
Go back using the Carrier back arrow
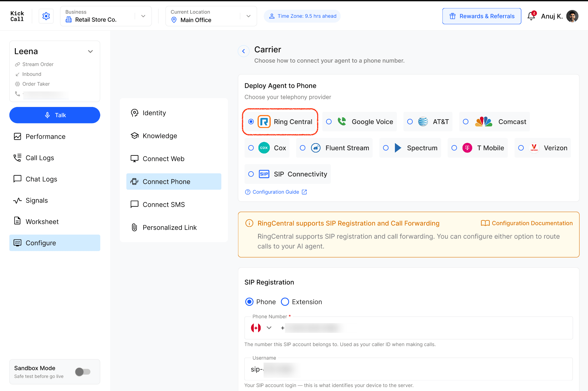(244, 51)
